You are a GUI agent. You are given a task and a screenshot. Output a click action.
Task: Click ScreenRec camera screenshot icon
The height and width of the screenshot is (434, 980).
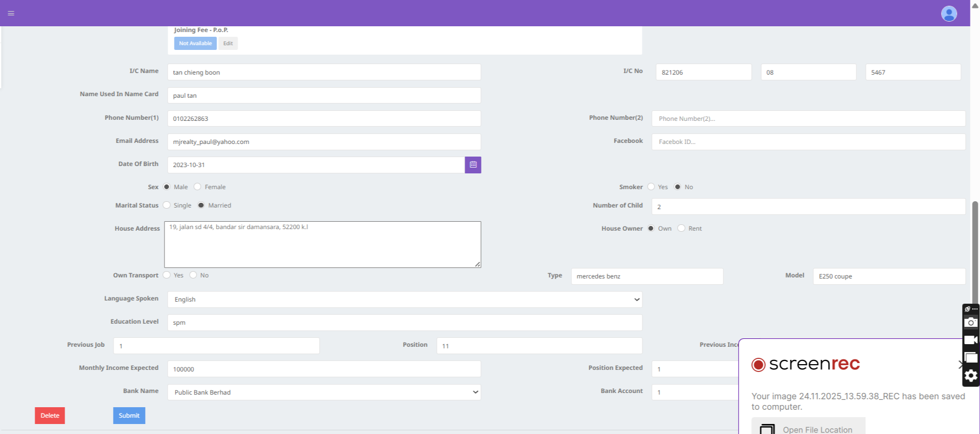[971, 322]
